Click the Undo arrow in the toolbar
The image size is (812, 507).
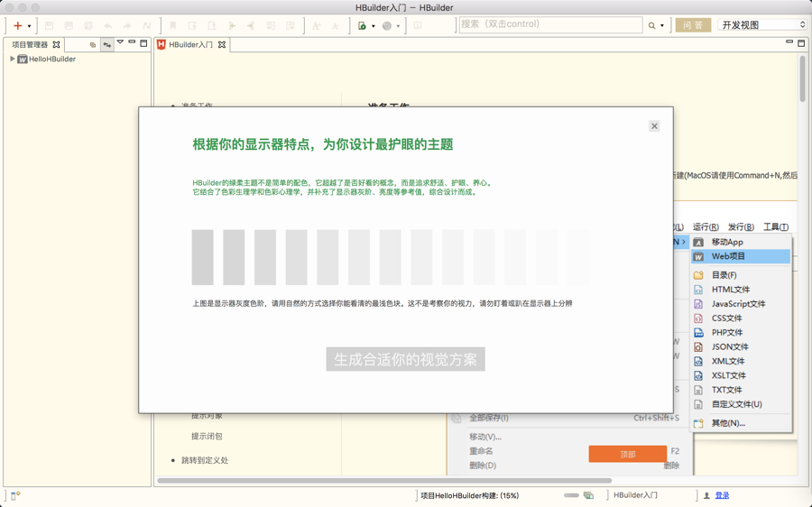(107, 25)
